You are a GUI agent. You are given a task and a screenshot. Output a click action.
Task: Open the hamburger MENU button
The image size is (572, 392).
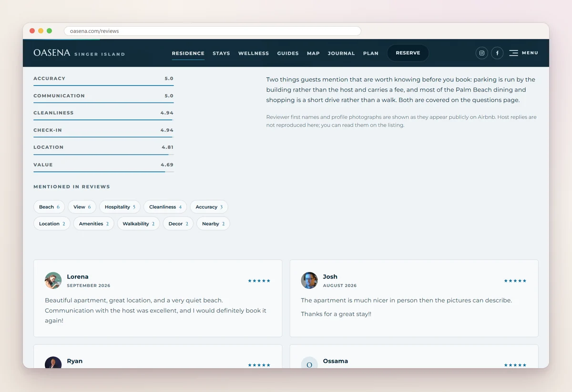tap(523, 53)
